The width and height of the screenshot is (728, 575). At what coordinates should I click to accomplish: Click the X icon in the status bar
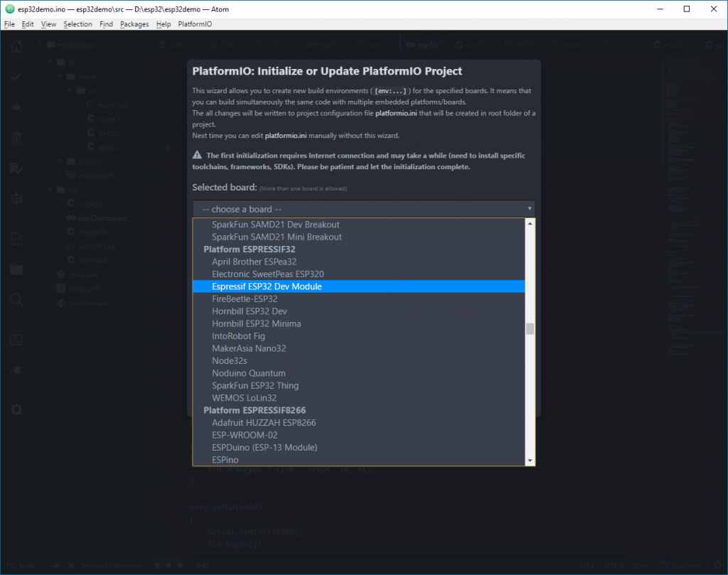pos(71,566)
